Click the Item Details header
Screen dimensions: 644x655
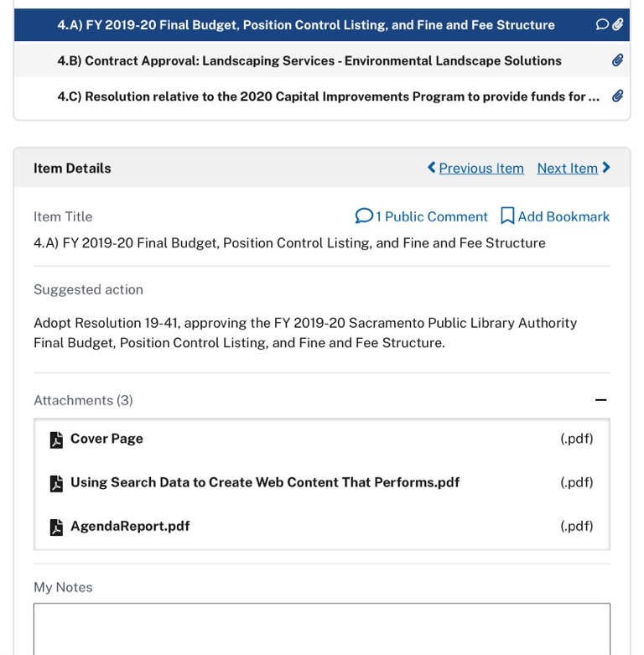pos(72,169)
